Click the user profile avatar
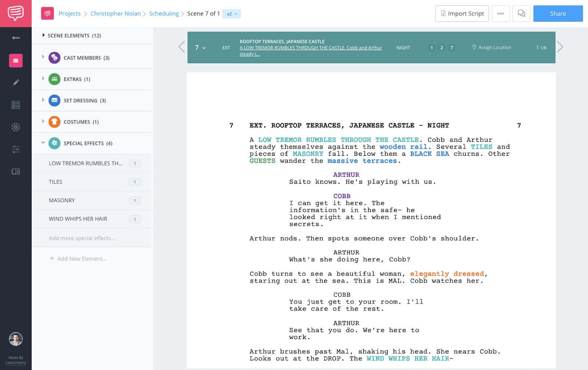588x370 pixels. (16, 339)
